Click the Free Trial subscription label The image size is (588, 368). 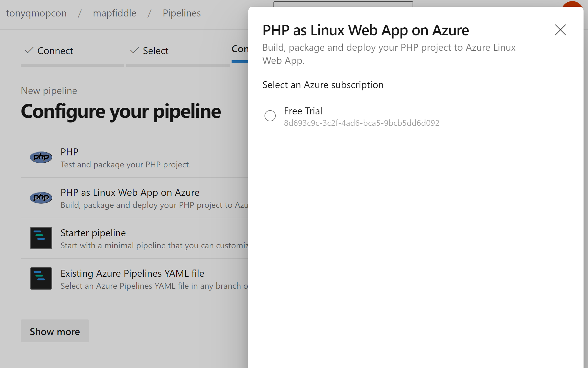(x=303, y=111)
